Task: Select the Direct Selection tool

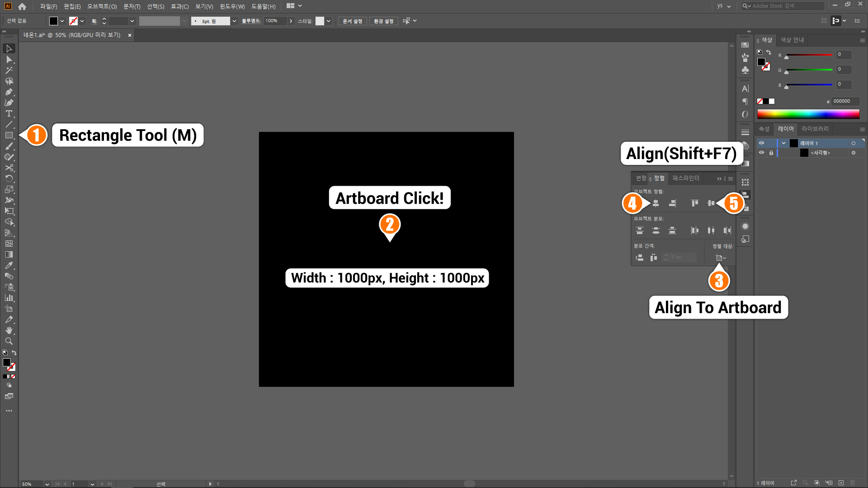Action: [x=9, y=60]
